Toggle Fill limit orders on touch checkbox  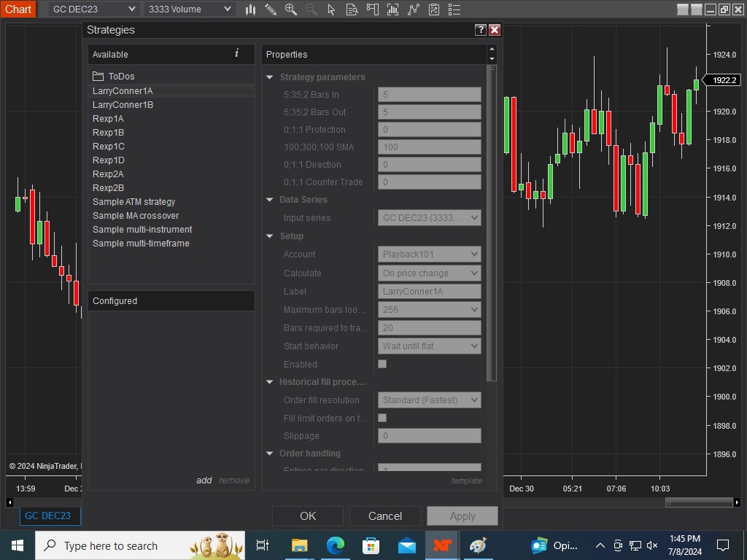pos(382,418)
